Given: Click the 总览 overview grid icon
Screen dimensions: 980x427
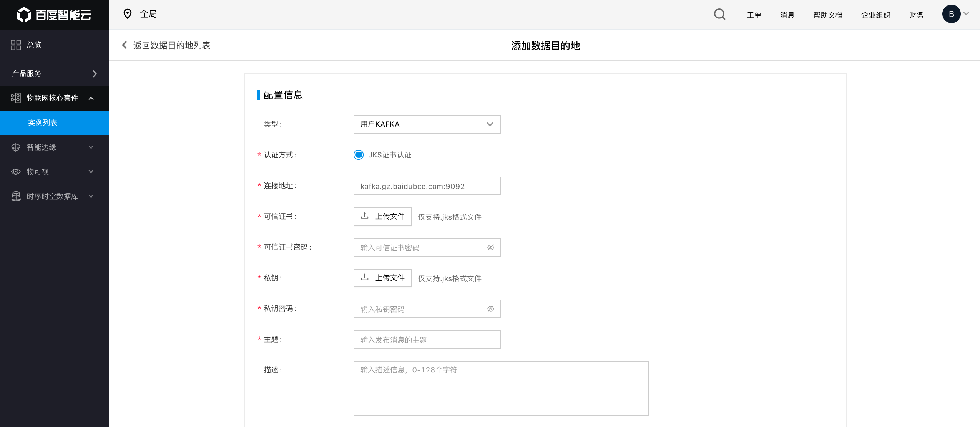Looking at the screenshot, I should pos(16,45).
